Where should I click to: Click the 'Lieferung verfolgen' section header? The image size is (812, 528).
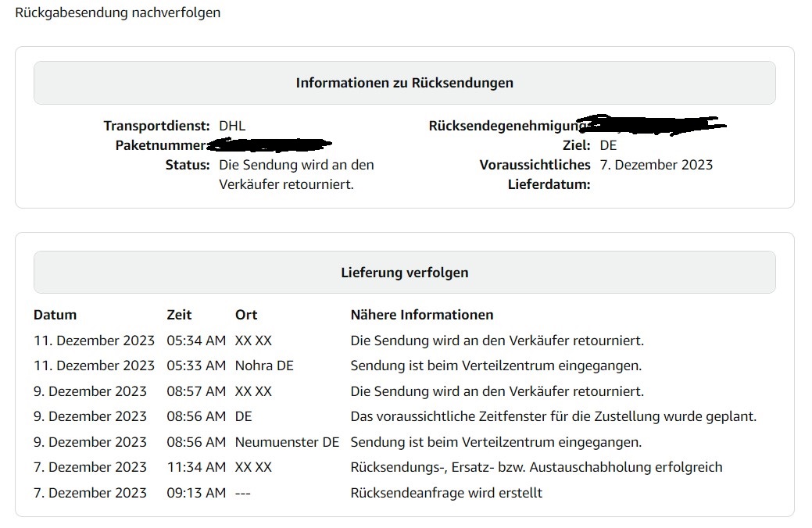tap(405, 273)
